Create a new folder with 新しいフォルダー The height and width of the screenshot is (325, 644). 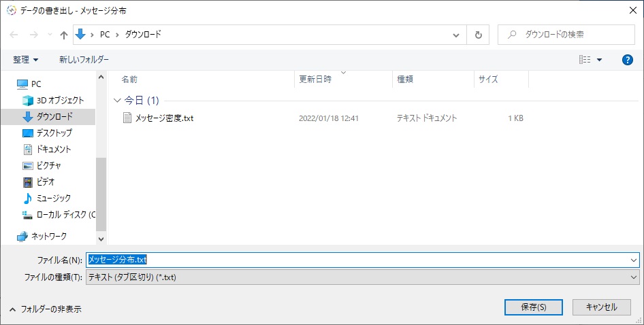click(x=84, y=60)
